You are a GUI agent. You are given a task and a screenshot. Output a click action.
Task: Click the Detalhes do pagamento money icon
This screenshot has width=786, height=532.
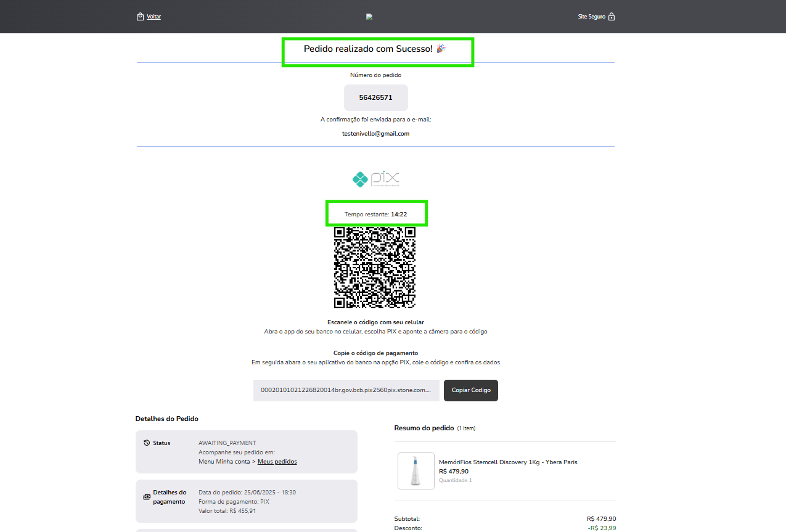click(147, 496)
